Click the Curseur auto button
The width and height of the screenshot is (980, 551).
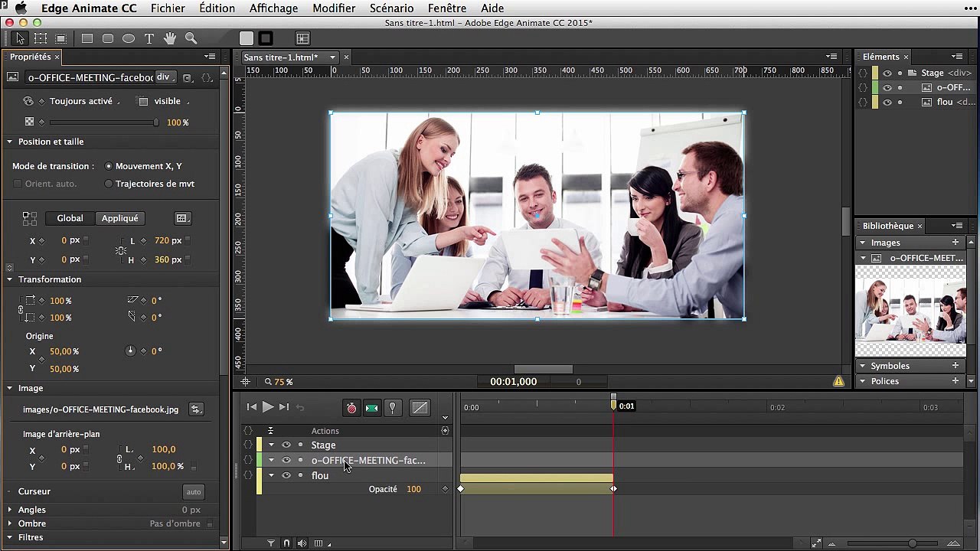(194, 492)
